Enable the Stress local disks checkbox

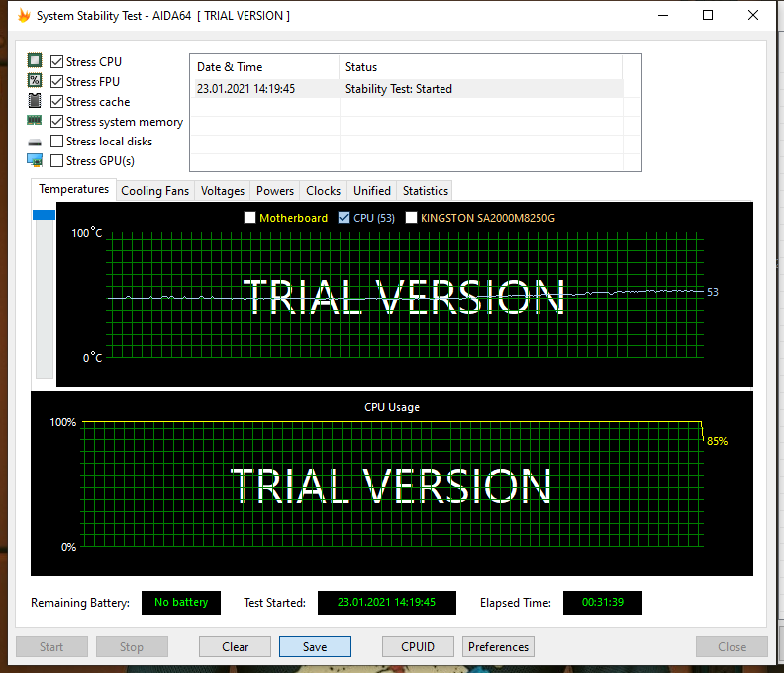57,141
